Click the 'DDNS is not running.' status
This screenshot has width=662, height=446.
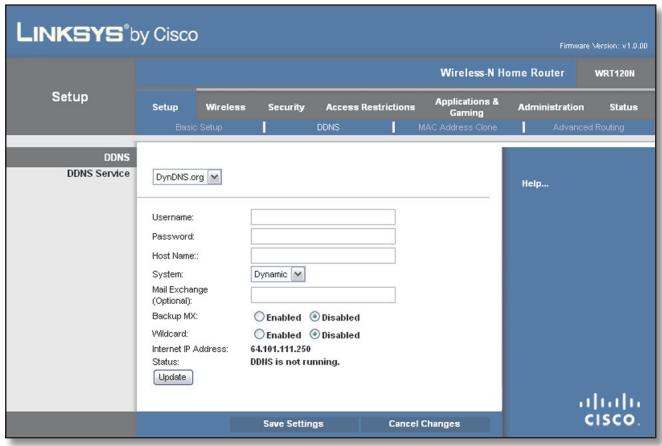point(295,362)
